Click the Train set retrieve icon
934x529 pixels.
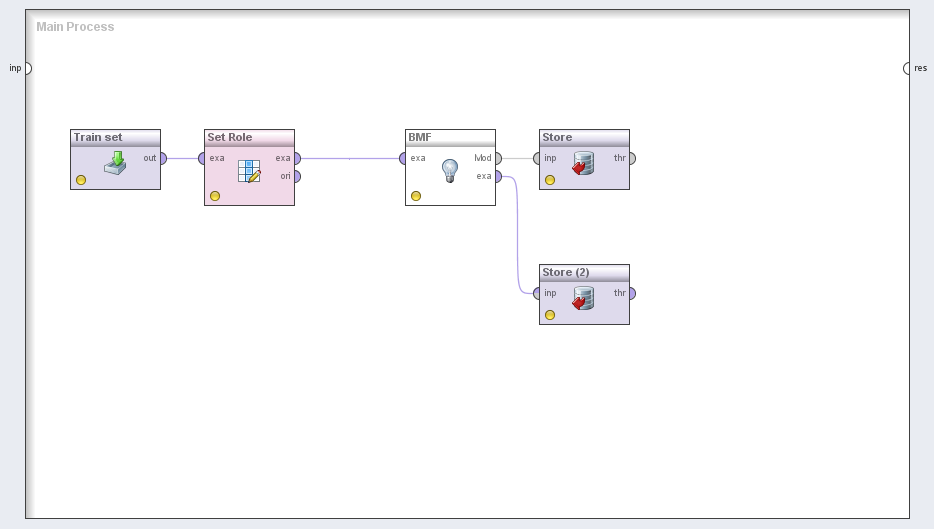click(x=115, y=162)
